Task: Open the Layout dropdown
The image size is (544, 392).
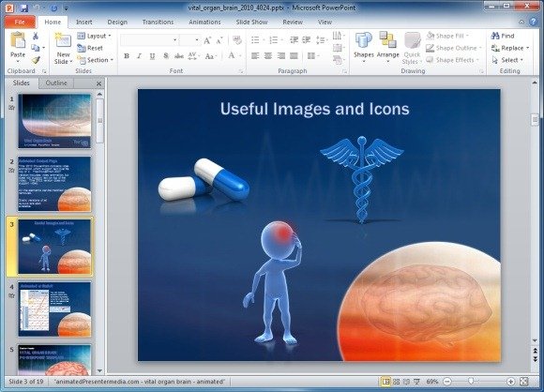Action: click(94, 36)
